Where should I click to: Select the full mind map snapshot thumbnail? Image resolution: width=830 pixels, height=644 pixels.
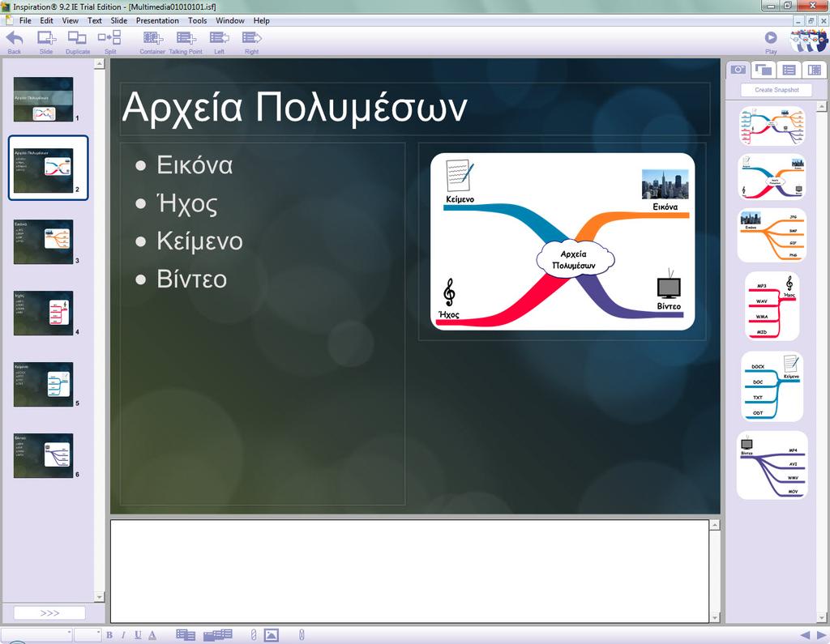click(772, 126)
